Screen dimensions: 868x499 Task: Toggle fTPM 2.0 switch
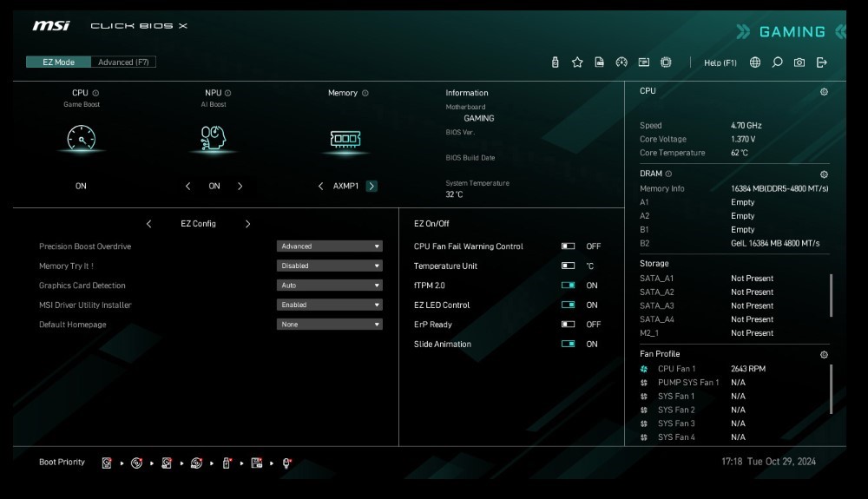pos(568,285)
